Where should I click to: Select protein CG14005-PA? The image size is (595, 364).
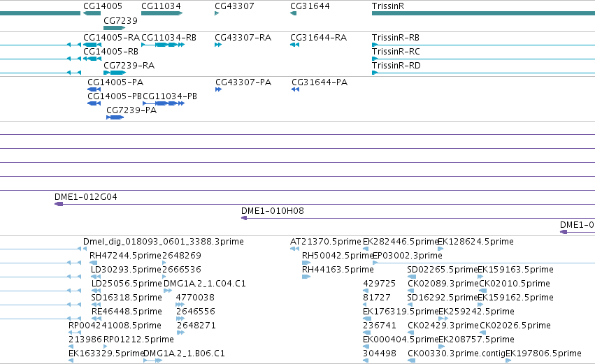click(x=115, y=82)
